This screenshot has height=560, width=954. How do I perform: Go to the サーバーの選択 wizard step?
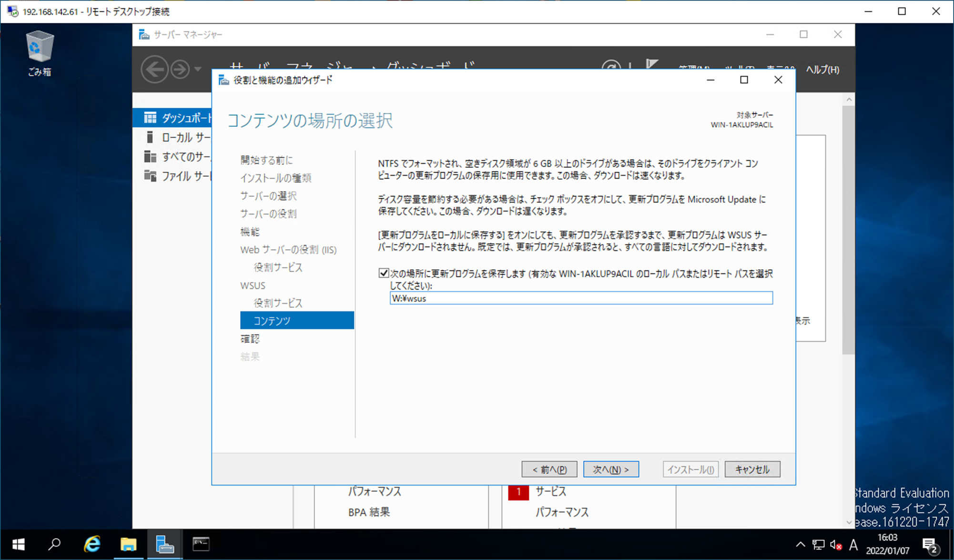coord(268,196)
